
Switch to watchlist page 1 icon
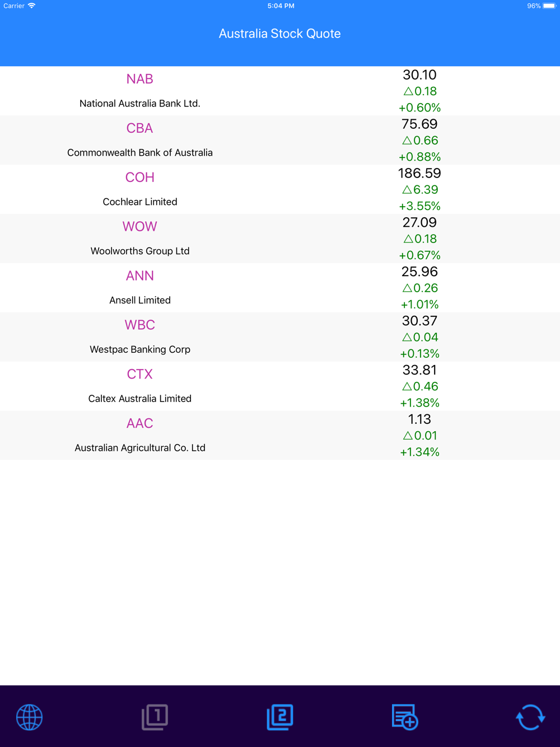coord(155,717)
